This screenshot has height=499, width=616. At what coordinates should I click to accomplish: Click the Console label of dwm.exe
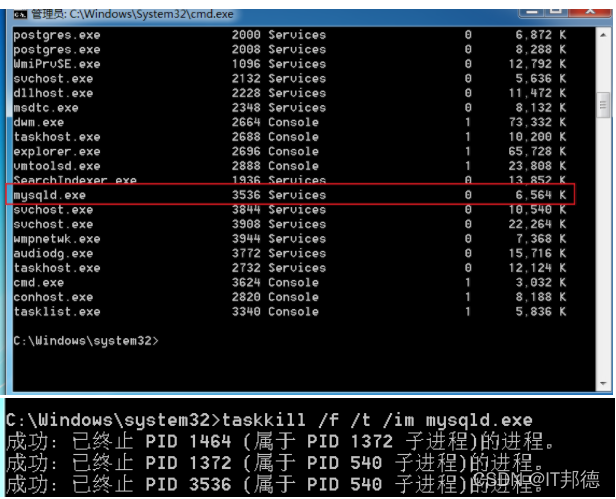(293, 122)
